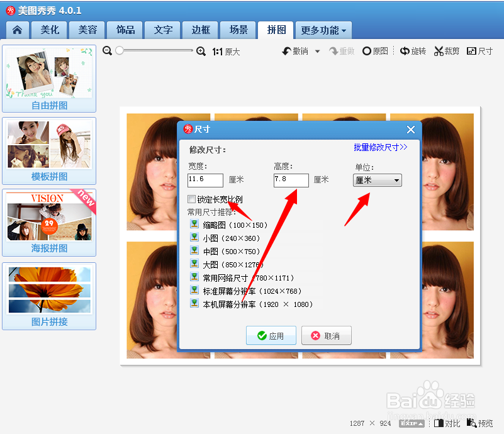504x434 pixels.
Task: Switch to the 边框 tab
Action: 199,30
